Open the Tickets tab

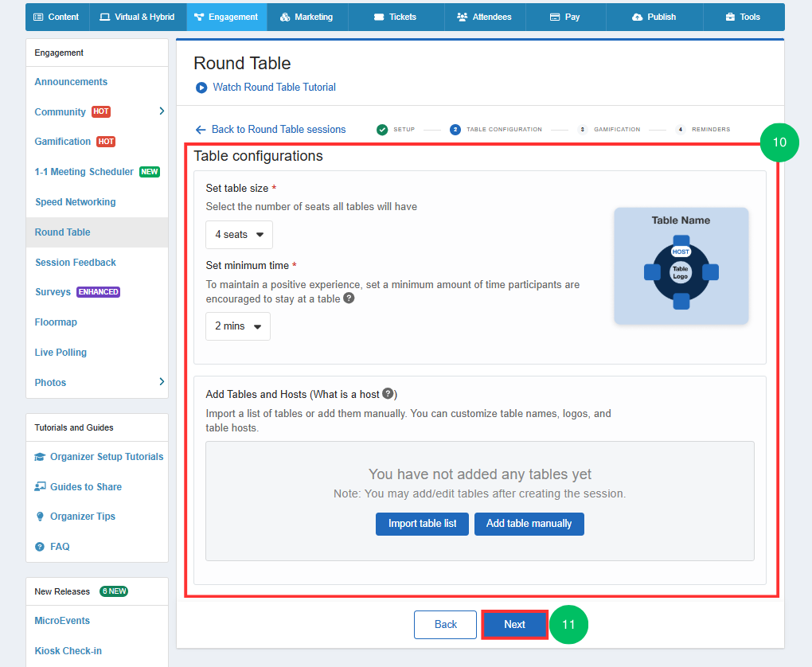pos(396,17)
